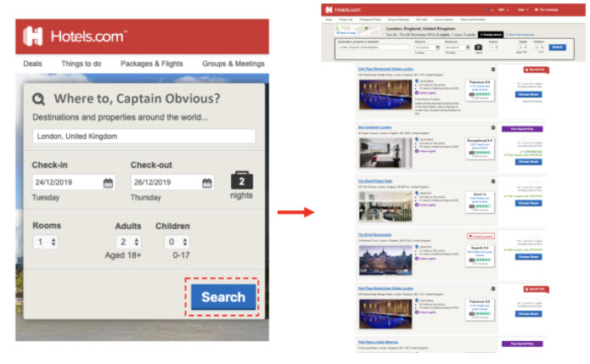The width and height of the screenshot is (590, 364).
Task: Click the Change search button
Action: (491, 35)
